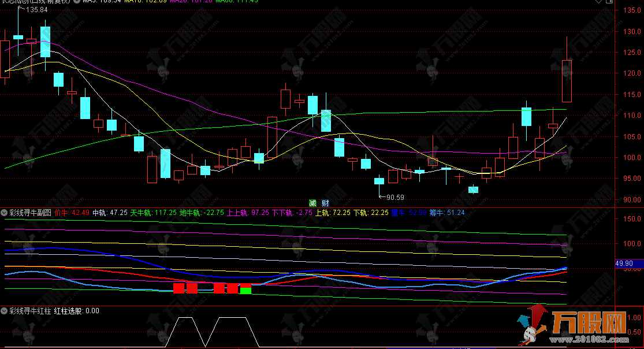This screenshot has height=349, width=644.
Task: Click the 财 marker below the candlesticks
Action: [326, 203]
